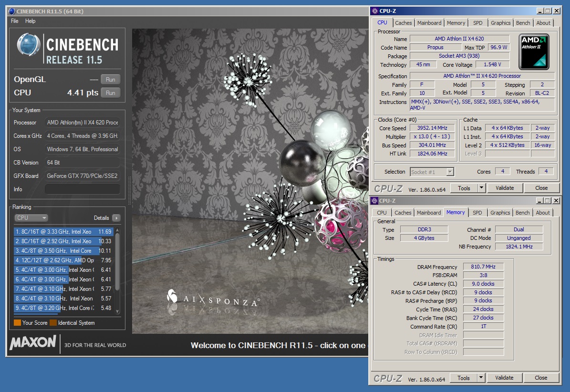This screenshot has width=570, height=392.
Task: Open Graphics tab in upper CPU-Z window
Action: (x=500, y=23)
